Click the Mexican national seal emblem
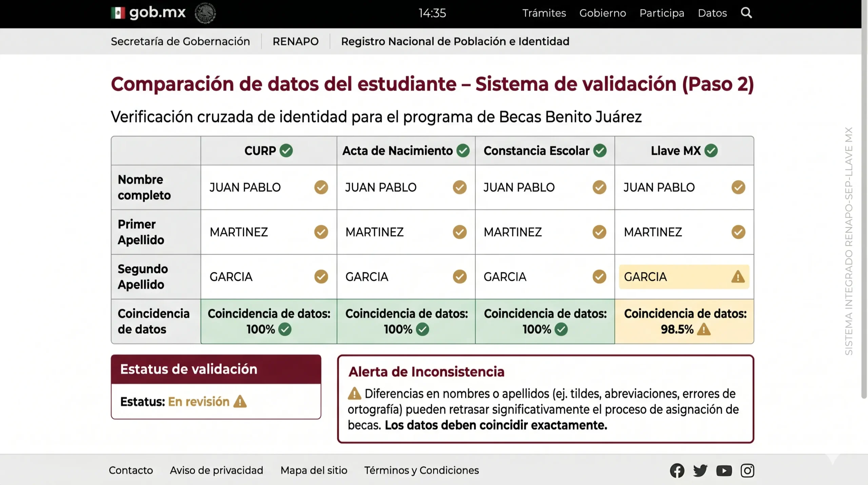Image resolution: width=868 pixels, height=485 pixels. click(x=205, y=13)
